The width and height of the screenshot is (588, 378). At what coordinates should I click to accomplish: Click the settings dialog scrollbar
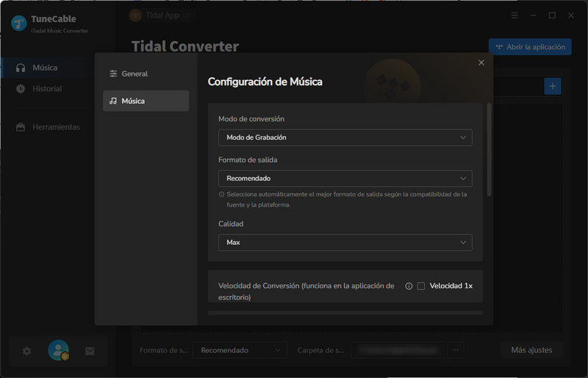(x=489, y=150)
